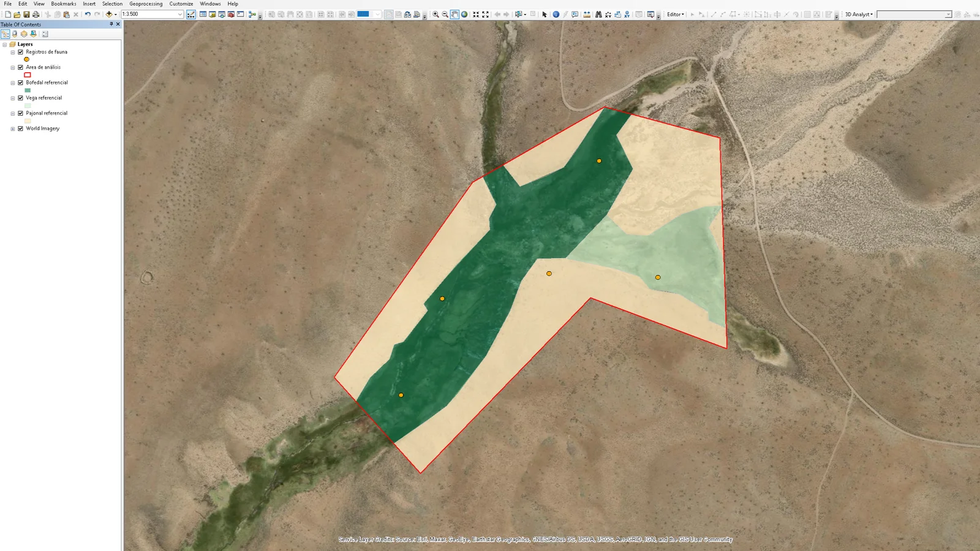This screenshot has width=980, height=551.
Task: Switch to List By Selection
Action: click(x=33, y=34)
